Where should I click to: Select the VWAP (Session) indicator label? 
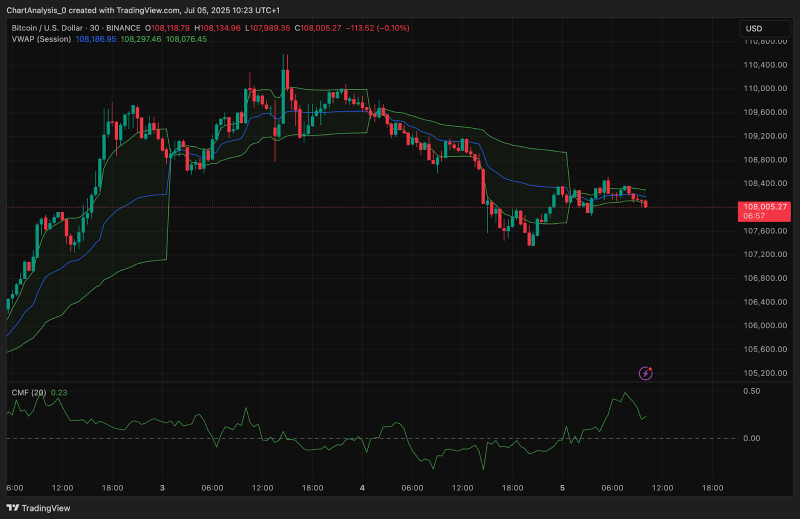coord(41,39)
